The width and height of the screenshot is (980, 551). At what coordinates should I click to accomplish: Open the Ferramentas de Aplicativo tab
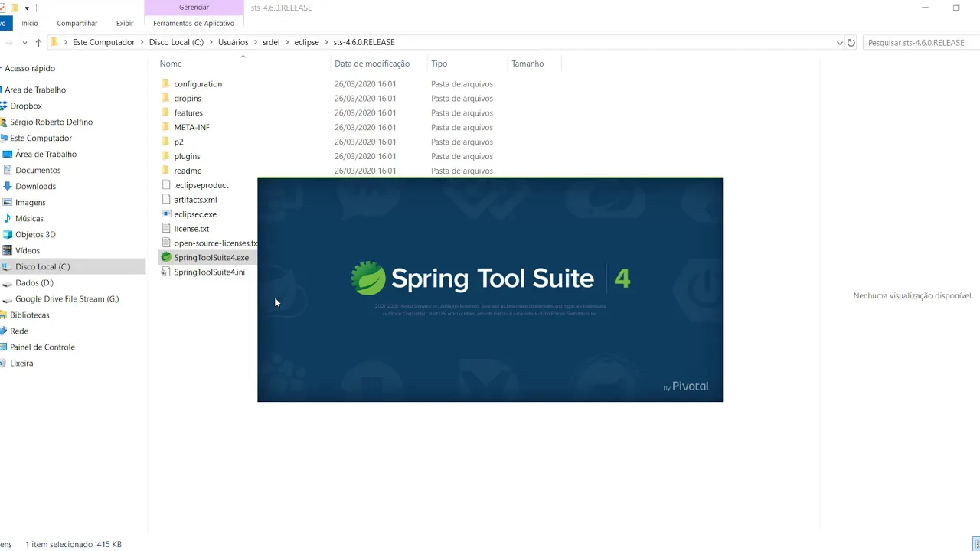(194, 23)
